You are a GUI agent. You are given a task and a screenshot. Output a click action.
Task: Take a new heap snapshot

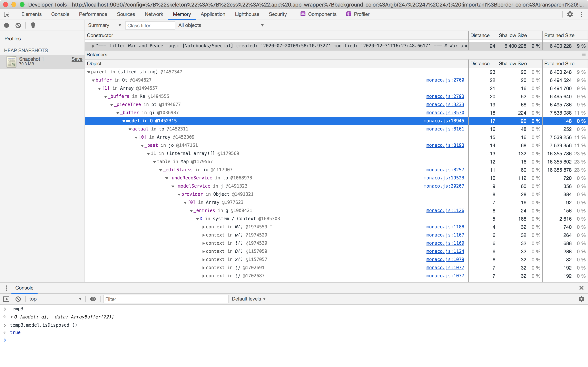point(6,25)
